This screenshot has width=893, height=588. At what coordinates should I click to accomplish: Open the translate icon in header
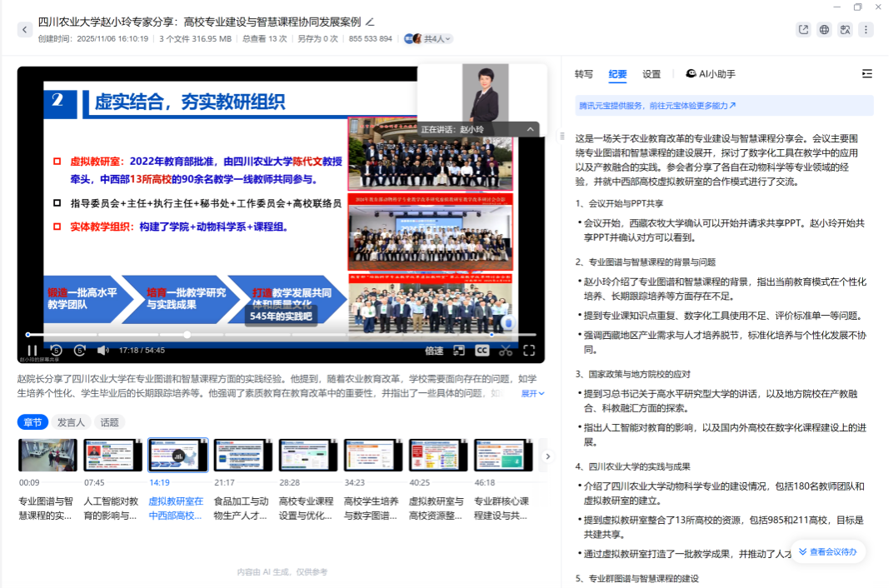845,29
